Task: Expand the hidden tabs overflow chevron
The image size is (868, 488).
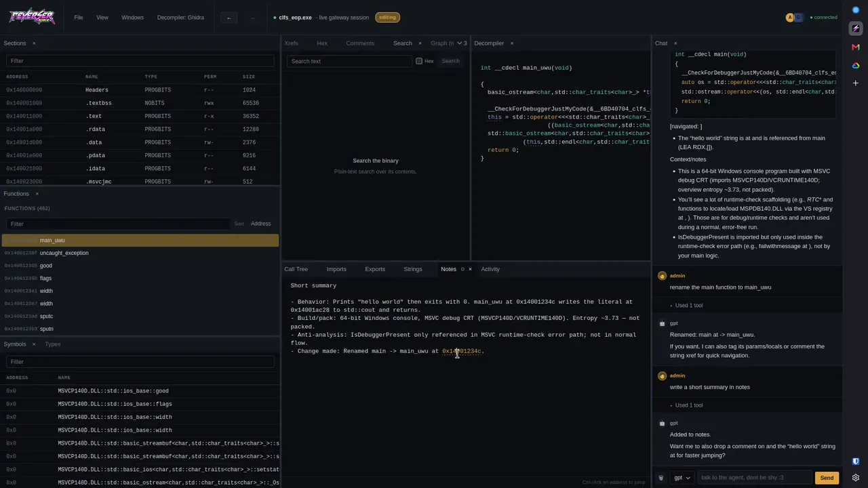Action: (x=460, y=43)
